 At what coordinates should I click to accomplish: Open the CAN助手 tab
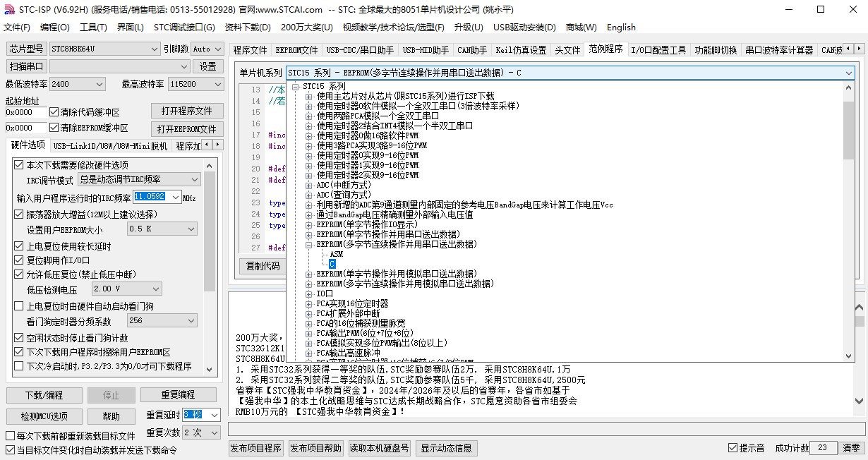pos(471,50)
